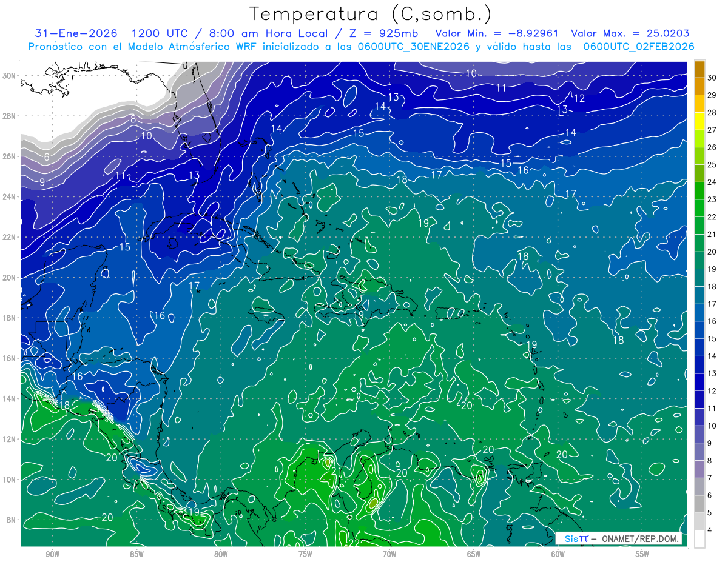Viewport: 728px width, 562px height.
Task: Select the "1200 UTC" time text
Action: 160,33
